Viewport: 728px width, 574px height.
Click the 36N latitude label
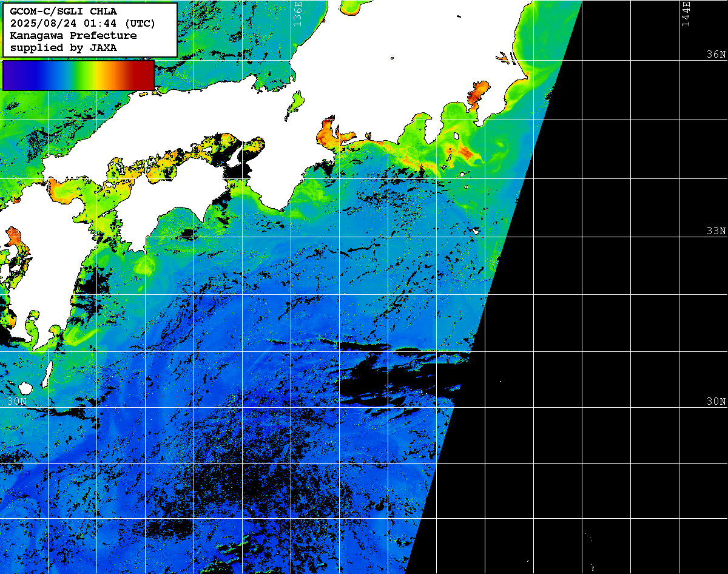click(x=716, y=54)
